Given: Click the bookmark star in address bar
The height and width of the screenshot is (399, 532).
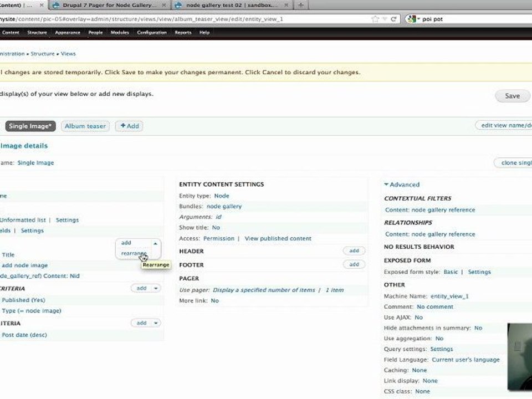Looking at the screenshot, I should (x=375, y=19).
